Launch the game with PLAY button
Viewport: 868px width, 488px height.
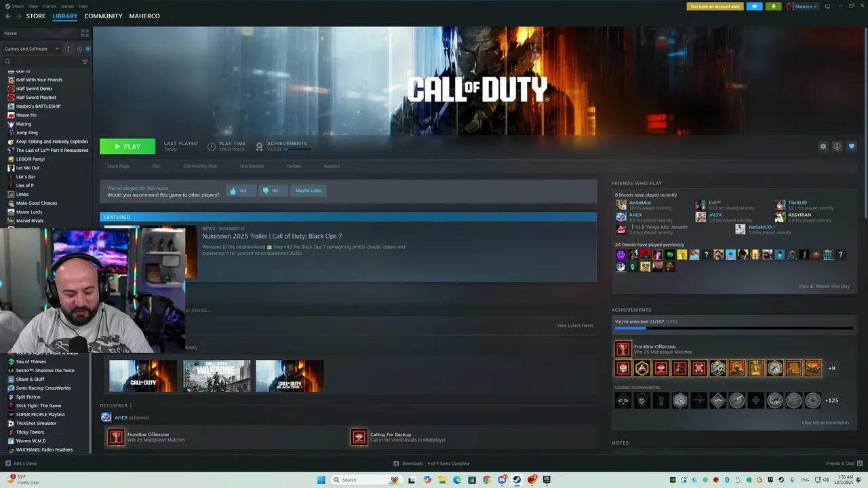pos(127,146)
